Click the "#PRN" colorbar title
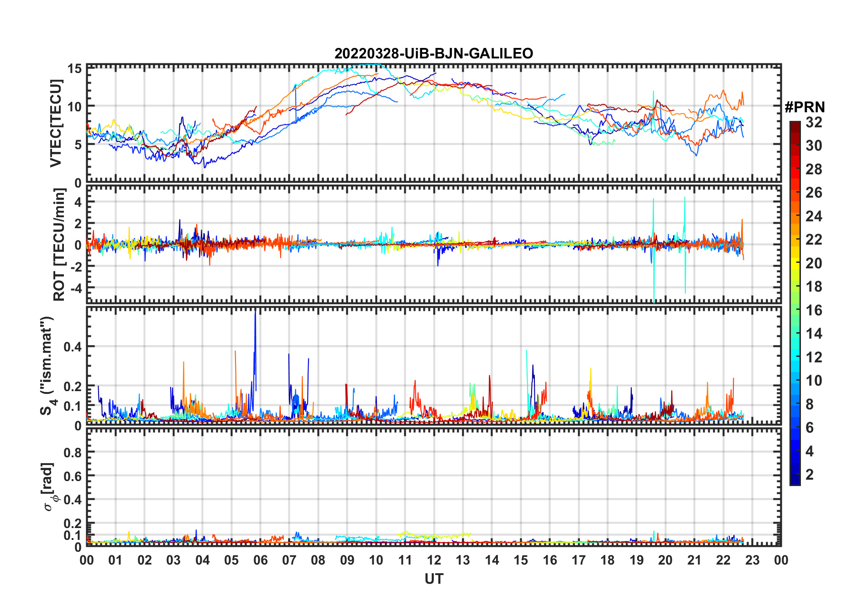 [x=805, y=107]
